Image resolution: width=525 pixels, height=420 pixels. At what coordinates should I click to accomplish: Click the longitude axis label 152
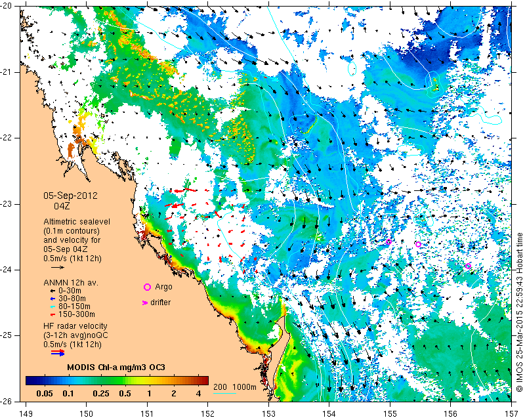pos(208,414)
